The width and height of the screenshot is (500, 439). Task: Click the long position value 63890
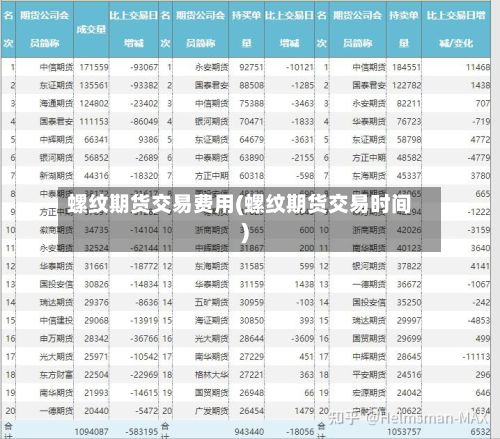pyautogui.click(x=251, y=157)
